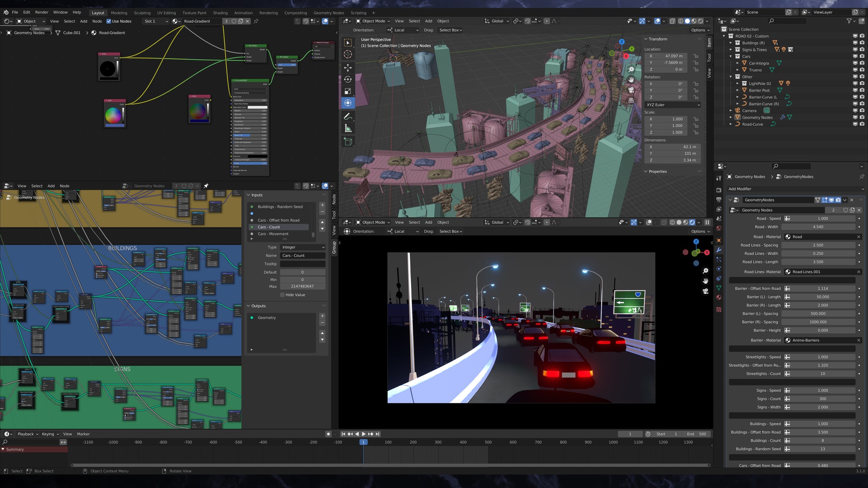Open the Render menu
This screenshot has height=488, width=868.
(x=41, y=12)
